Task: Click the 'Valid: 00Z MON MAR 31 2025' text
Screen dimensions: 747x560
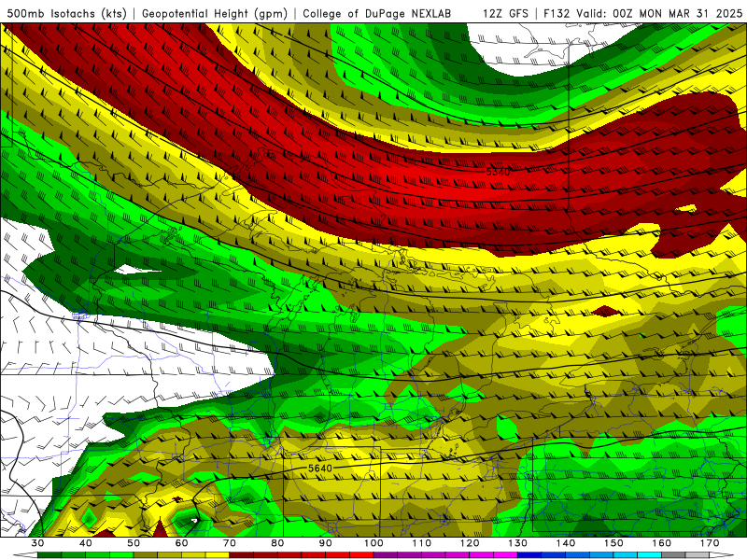Action: [x=659, y=14]
